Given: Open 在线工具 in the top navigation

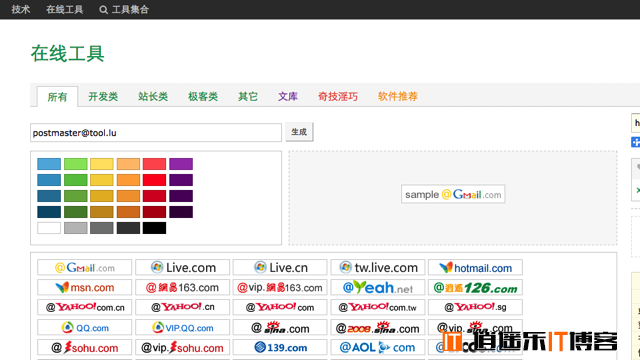Looking at the screenshot, I should coord(64,9).
